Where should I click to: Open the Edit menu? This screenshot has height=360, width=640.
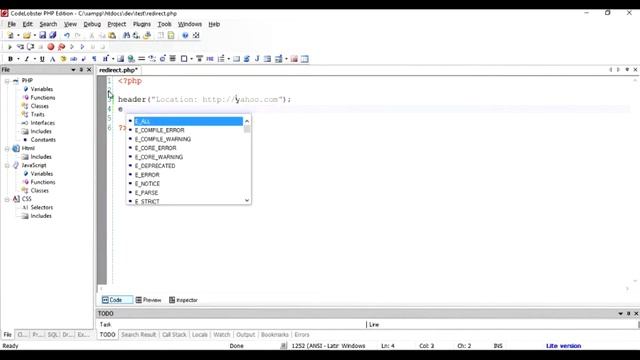click(x=27, y=24)
